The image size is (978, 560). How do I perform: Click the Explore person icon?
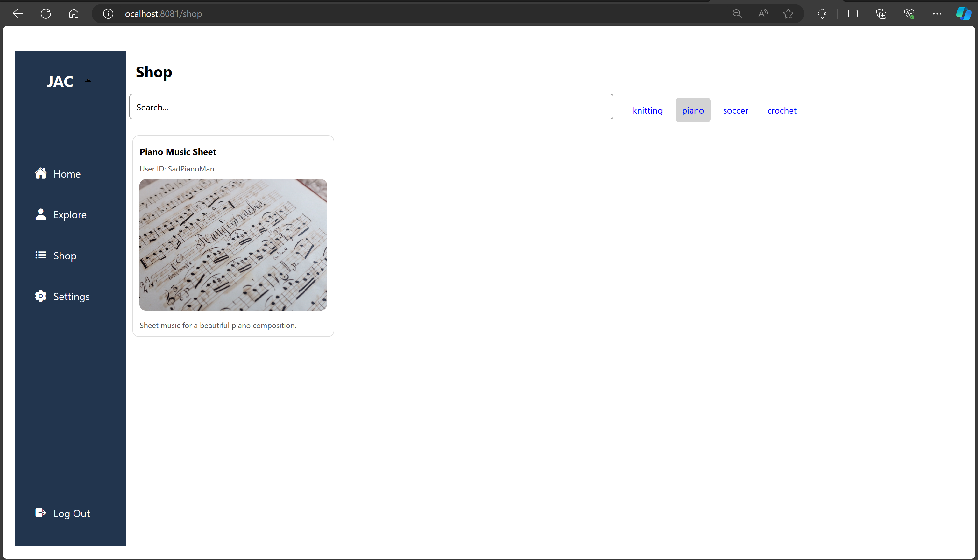click(x=40, y=214)
